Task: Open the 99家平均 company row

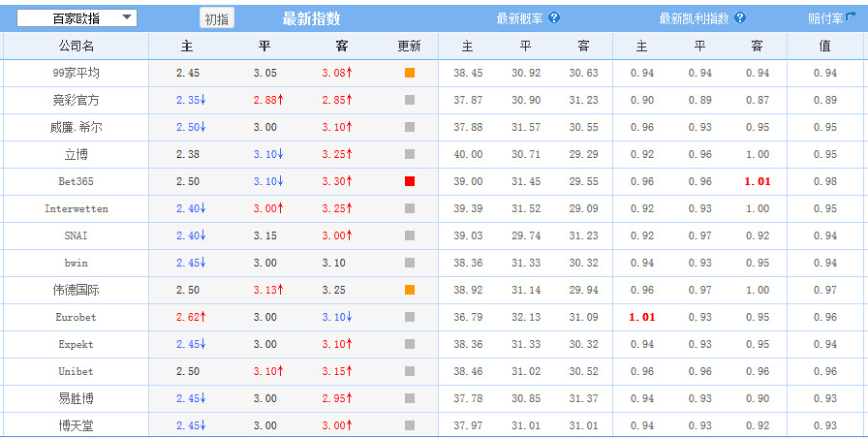Action: pos(77,73)
